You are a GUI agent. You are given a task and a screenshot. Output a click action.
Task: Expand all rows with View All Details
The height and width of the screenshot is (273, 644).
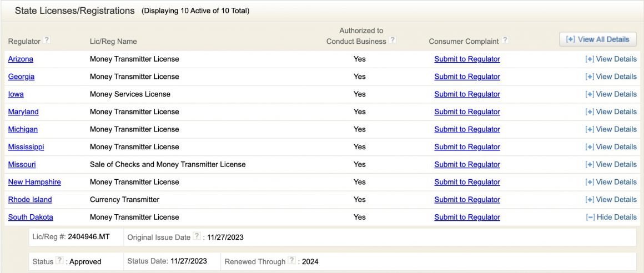(597, 39)
